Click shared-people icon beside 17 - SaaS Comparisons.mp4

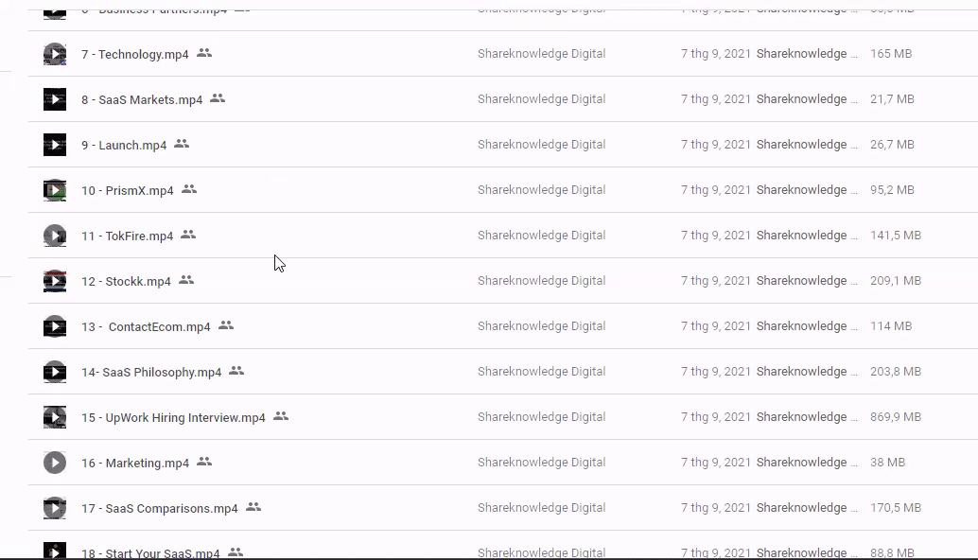point(253,507)
